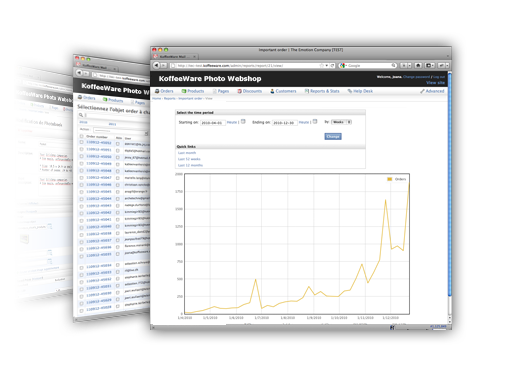
Task: Click the Last 52 weeks quick link
Action: (189, 159)
